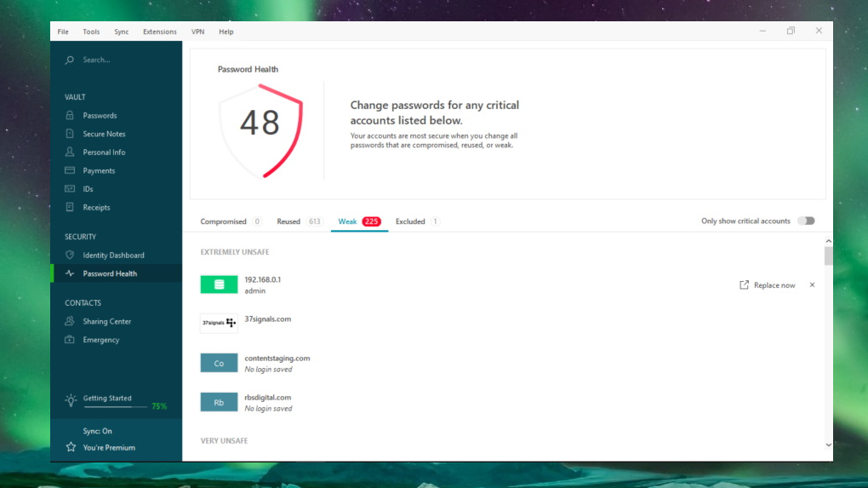
Task: Click the search magnifier icon
Action: pos(69,60)
